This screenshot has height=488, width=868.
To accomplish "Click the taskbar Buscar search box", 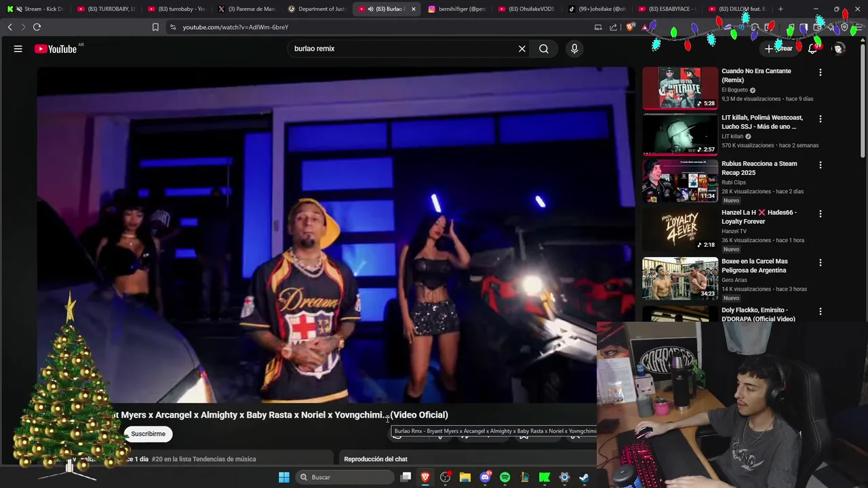I will 344,477.
